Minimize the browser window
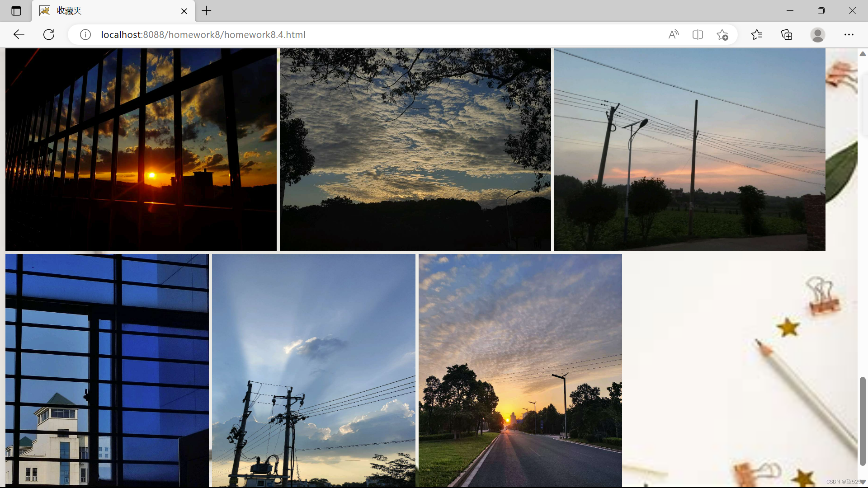Screen dimensions: 868x488 tap(790, 11)
